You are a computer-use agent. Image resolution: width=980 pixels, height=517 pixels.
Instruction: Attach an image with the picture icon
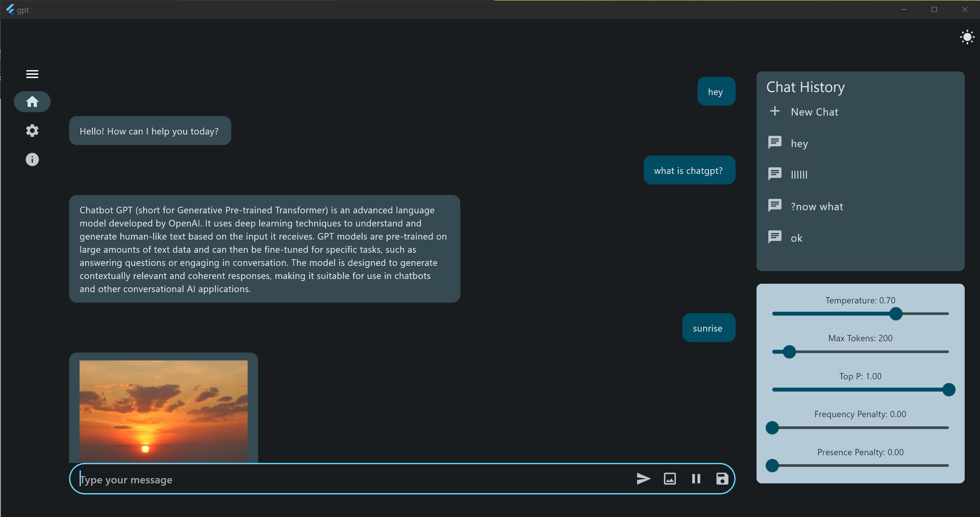pos(670,479)
